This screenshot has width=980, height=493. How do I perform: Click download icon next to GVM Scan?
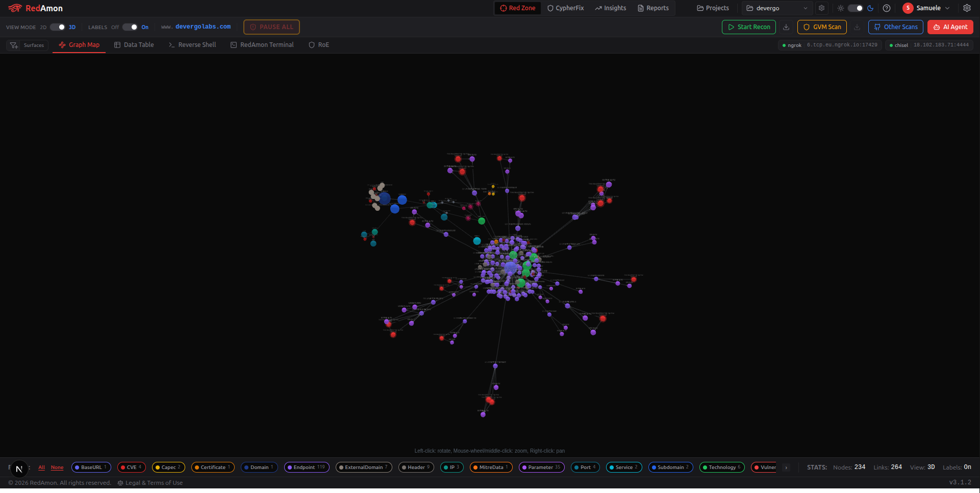[x=857, y=27]
